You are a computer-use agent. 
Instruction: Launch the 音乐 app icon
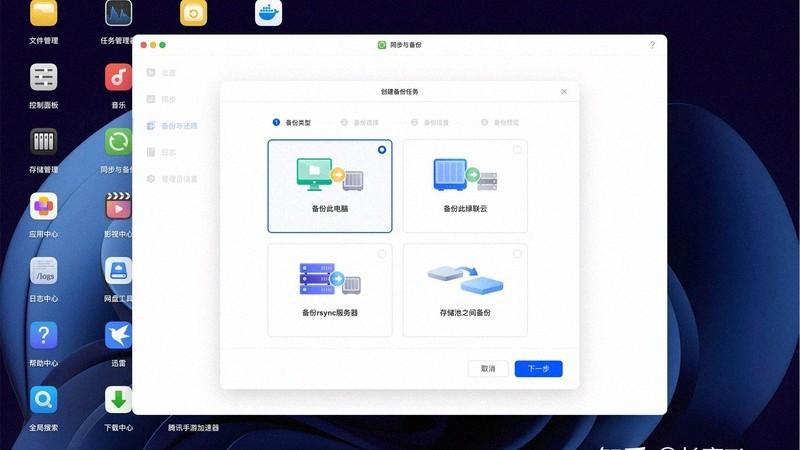[118, 77]
